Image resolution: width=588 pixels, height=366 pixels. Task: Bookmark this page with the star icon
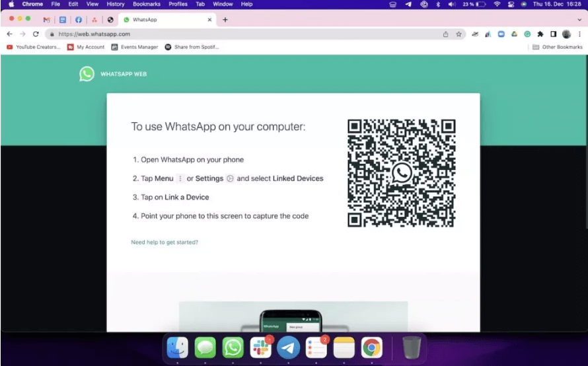click(459, 34)
